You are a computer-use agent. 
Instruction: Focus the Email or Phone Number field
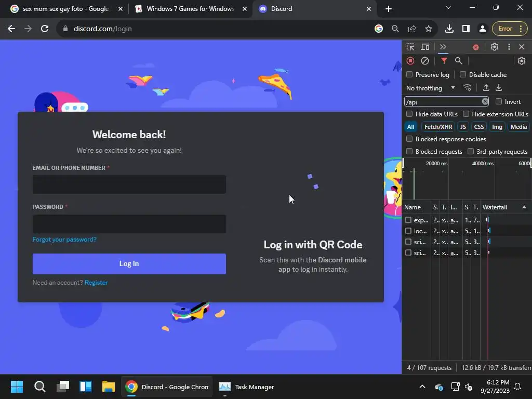coord(129,184)
